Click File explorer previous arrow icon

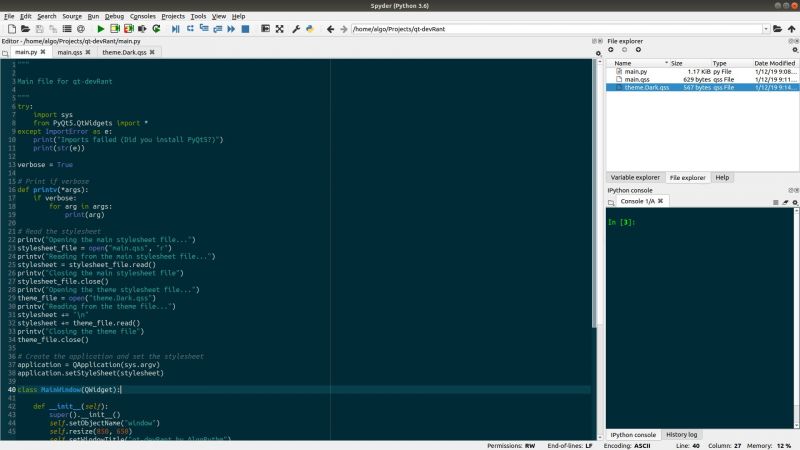(x=611, y=49)
